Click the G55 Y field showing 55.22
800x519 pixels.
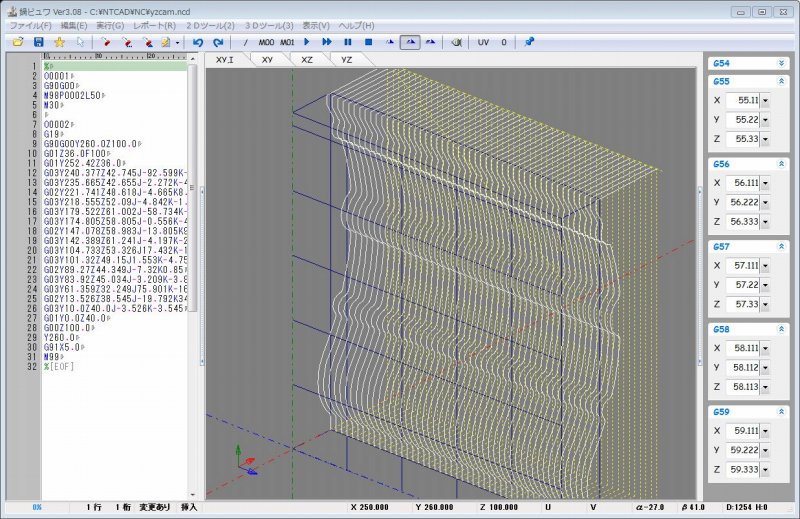[x=743, y=119]
